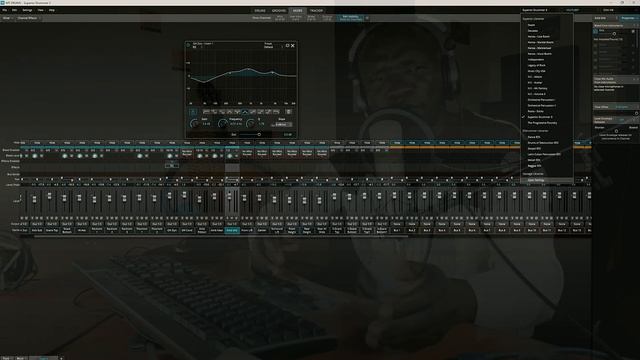The image size is (640, 360).
Task: Select the Snare Top channel name
Action: 52,231
